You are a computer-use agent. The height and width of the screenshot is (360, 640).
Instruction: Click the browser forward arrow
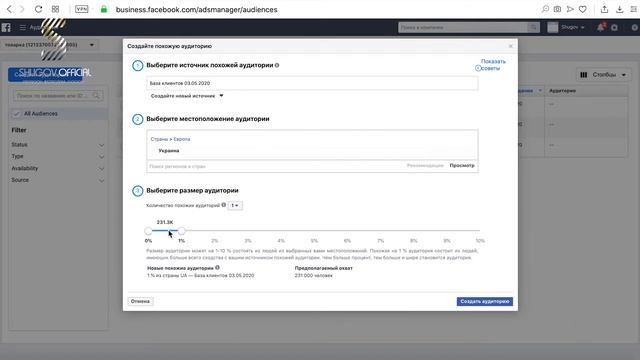[x=22, y=9]
